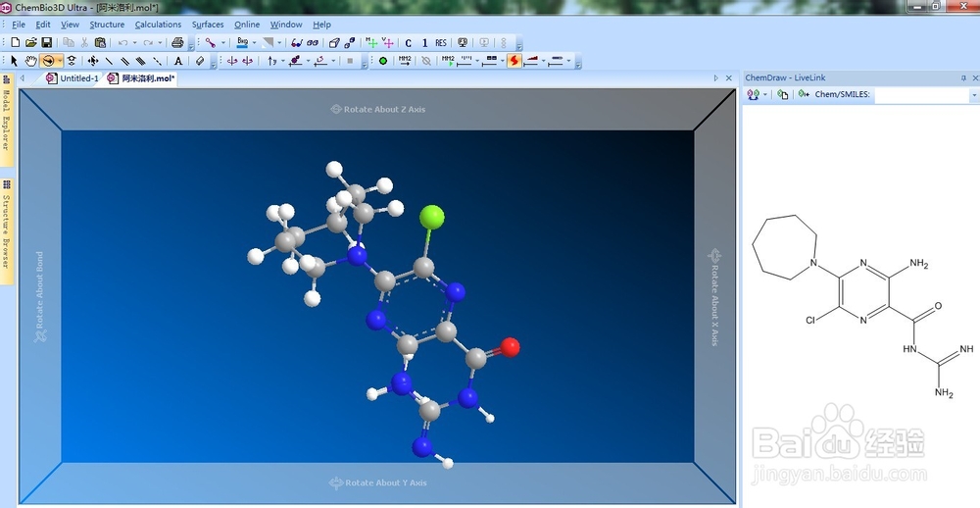Choose the Double Bond tool

tap(125, 61)
